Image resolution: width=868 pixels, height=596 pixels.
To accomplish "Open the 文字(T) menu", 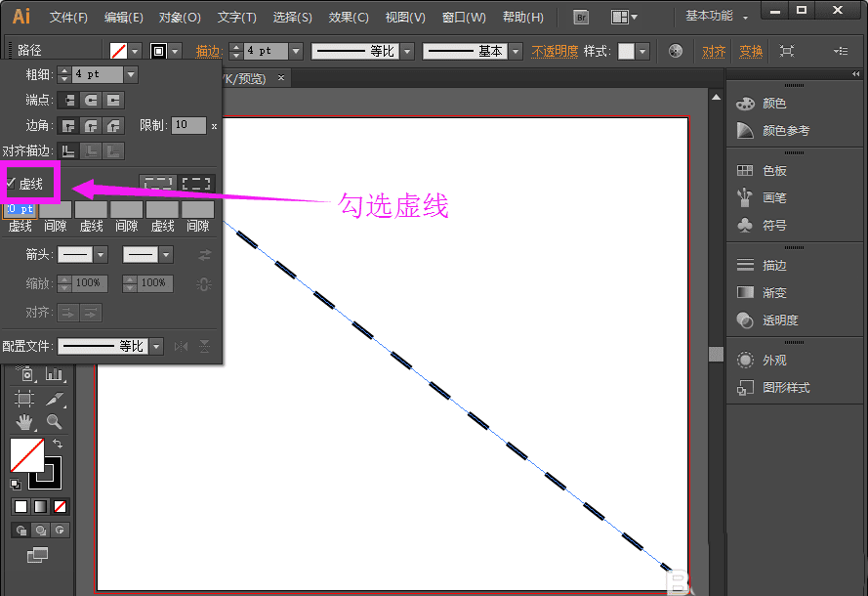I will pyautogui.click(x=237, y=18).
